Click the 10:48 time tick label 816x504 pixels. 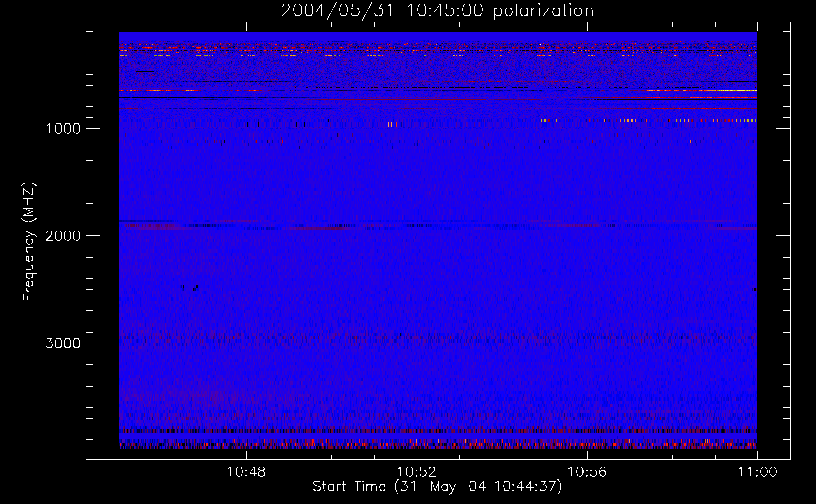[246, 472]
